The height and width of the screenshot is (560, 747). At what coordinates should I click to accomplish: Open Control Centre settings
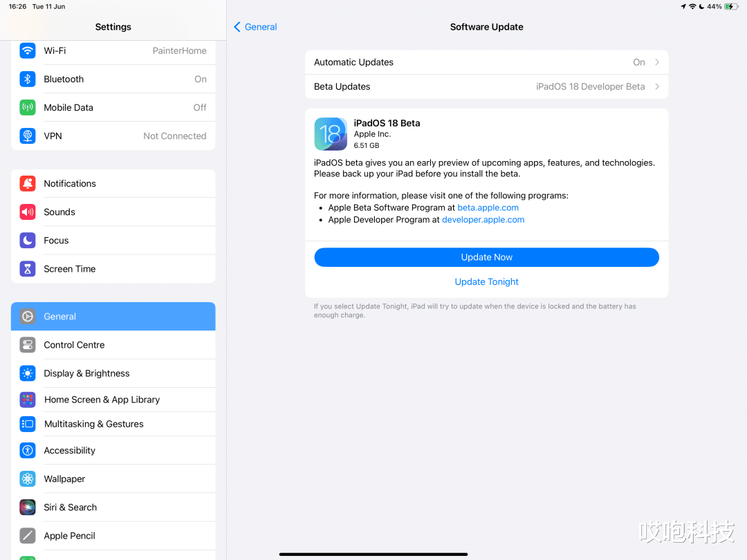coord(113,345)
